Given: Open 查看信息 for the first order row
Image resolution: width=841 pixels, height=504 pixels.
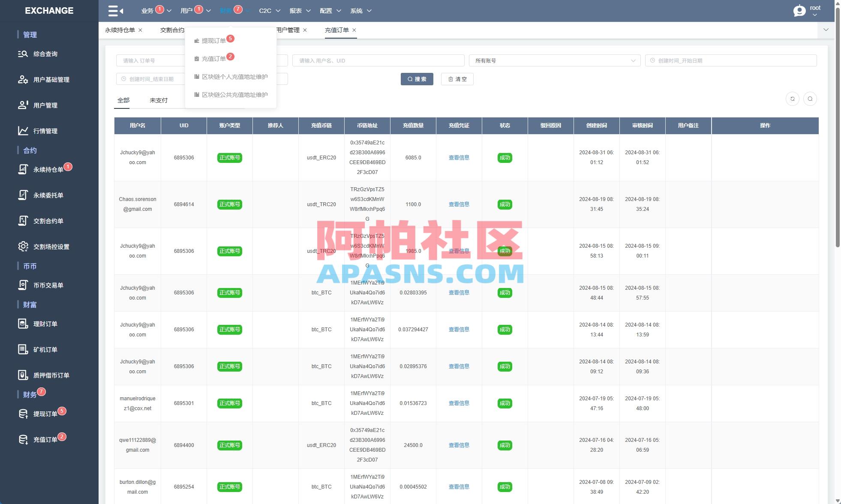Looking at the screenshot, I should click(459, 157).
